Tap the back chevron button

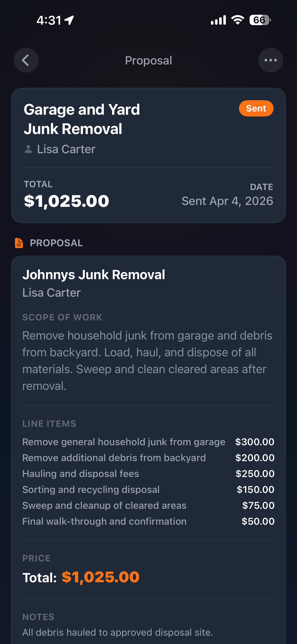point(26,60)
